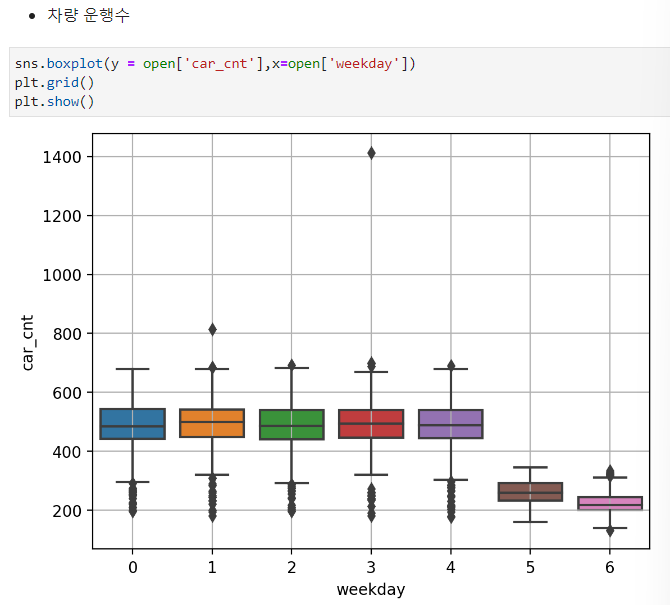This screenshot has height=605, width=670.
Task: Click the x-axis tick label 5
Action: click(530, 567)
